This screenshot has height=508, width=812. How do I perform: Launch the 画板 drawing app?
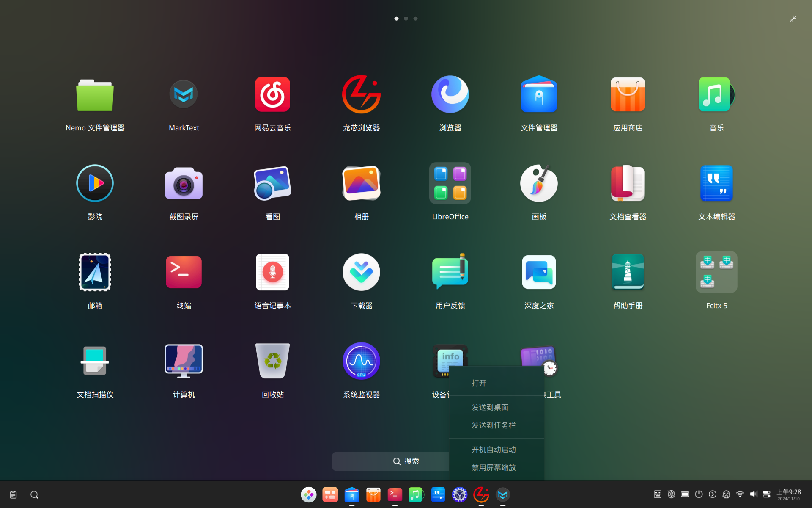click(539, 184)
